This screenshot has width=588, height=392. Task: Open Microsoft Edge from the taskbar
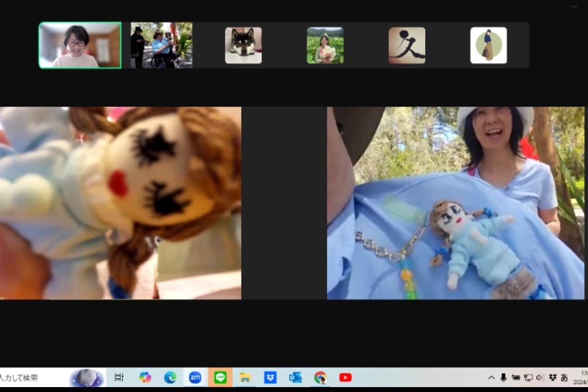pyautogui.click(x=170, y=377)
